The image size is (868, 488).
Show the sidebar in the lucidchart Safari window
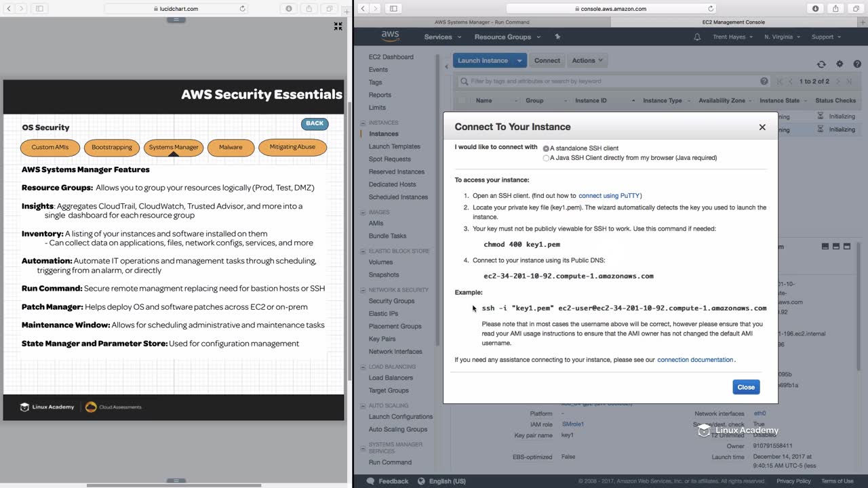39,9
